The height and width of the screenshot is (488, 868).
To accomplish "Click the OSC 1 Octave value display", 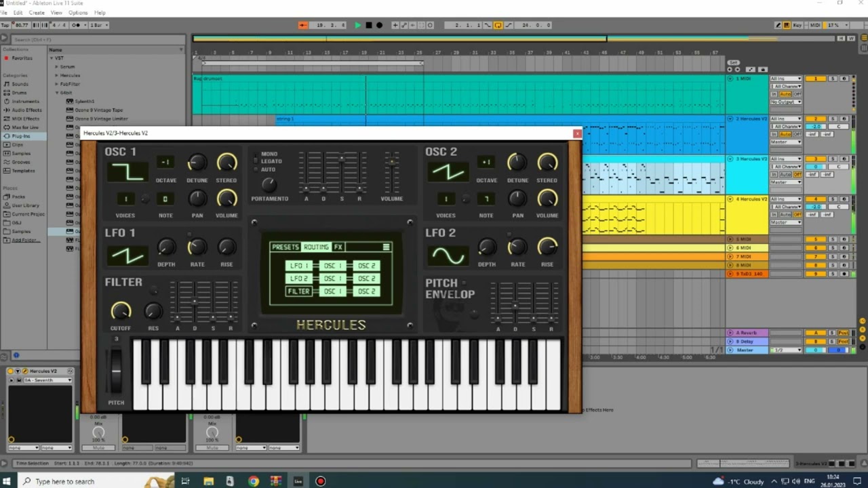I will 165,162.
